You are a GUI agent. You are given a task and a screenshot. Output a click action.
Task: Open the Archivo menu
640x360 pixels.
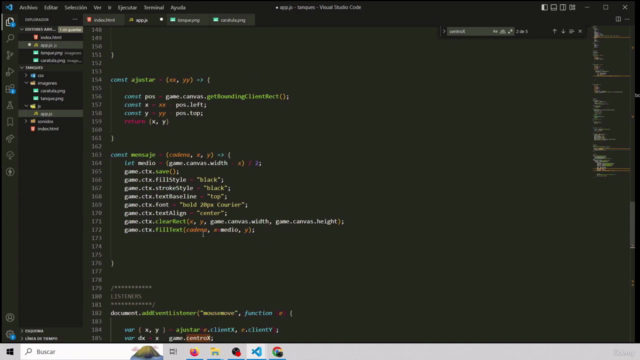tap(28, 7)
